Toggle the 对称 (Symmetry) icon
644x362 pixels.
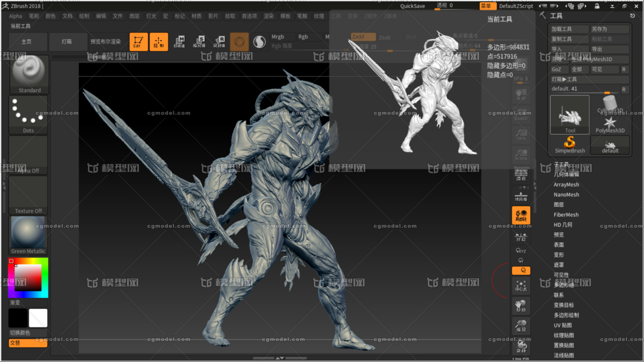pos(521,236)
